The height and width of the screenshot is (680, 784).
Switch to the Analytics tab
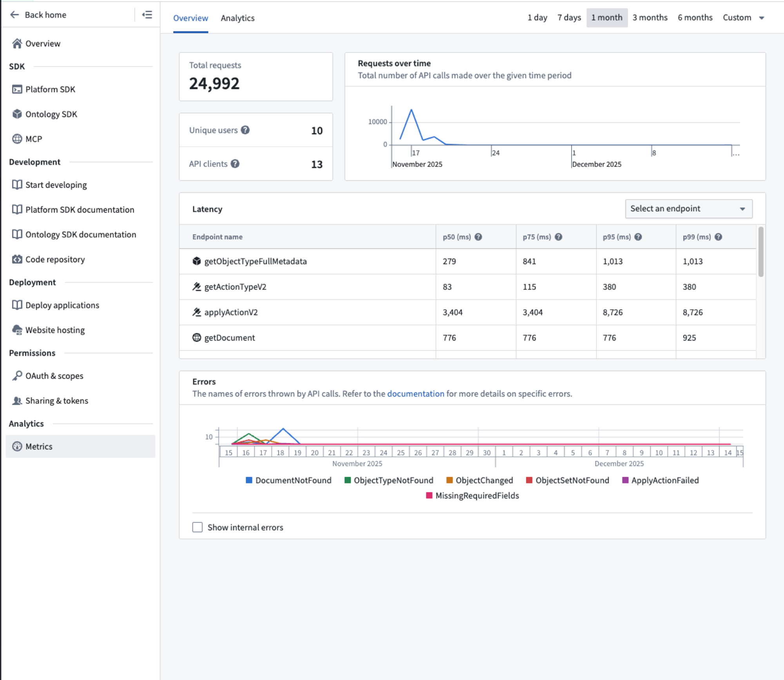point(238,18)
